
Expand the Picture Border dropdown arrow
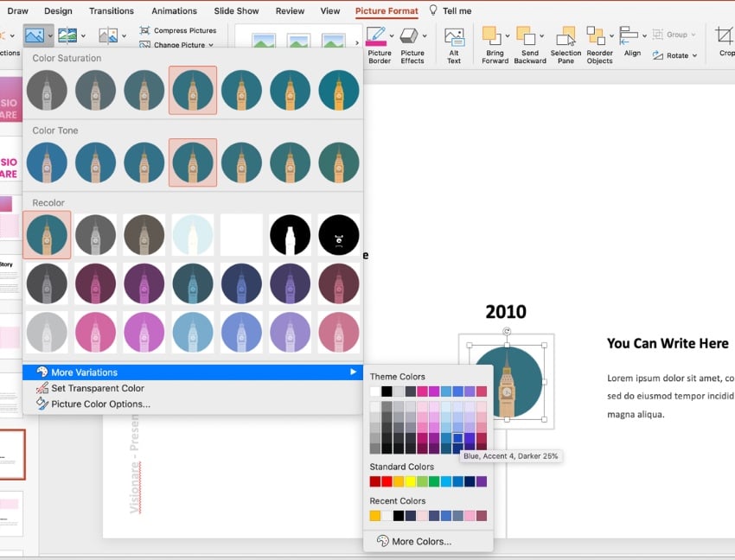coord(392,35)
